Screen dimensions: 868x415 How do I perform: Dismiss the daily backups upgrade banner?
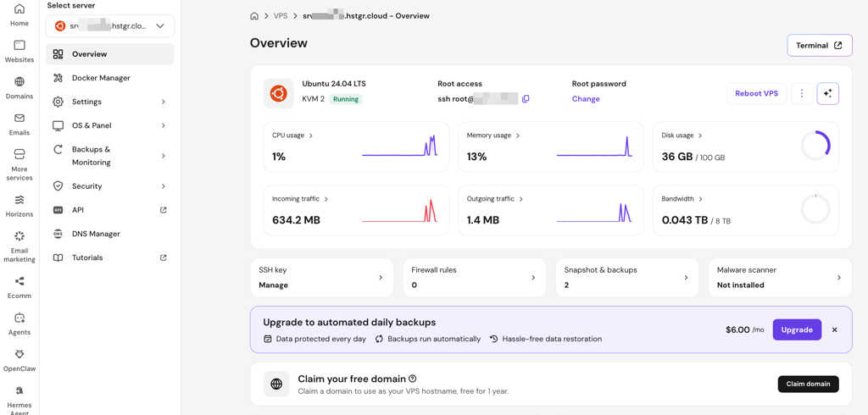point(834,329)
